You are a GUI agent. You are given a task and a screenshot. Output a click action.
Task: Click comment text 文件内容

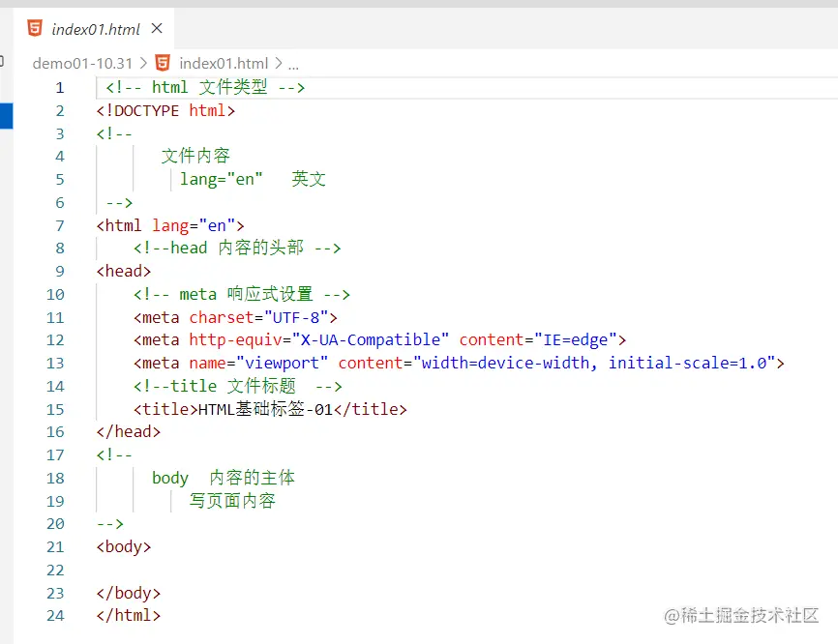click(195, 156)
